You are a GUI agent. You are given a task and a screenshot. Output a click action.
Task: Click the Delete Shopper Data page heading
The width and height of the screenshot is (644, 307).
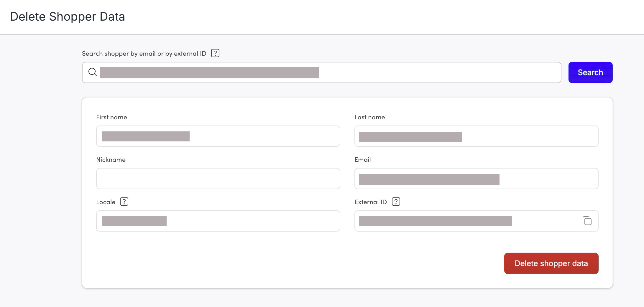pyautogui.click(x=68, y=16)
